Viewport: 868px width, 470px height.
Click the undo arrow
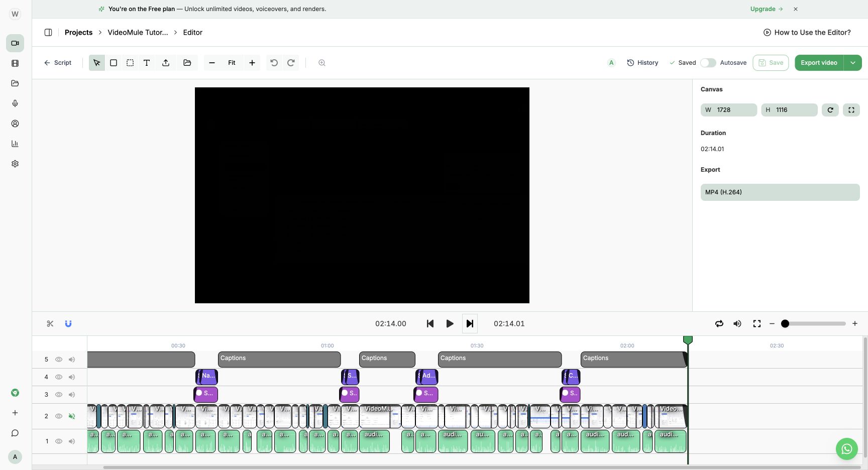point(274,63)
